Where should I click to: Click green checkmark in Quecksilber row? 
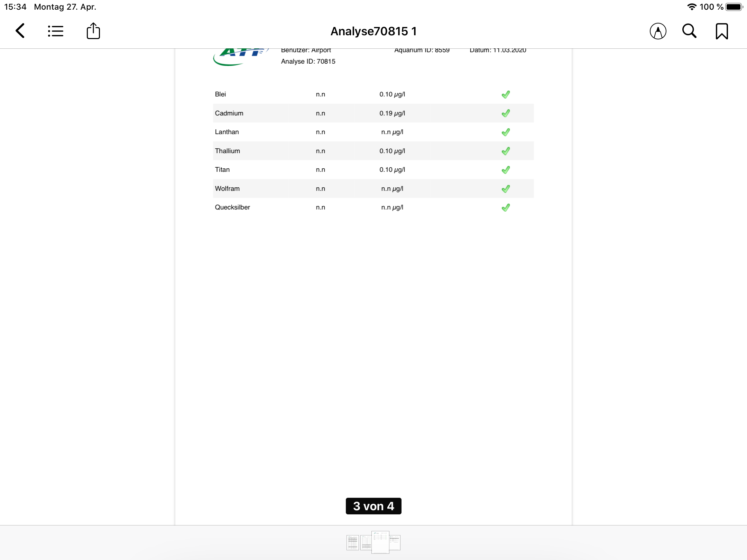pyautogui.click(x=506, y=207)
